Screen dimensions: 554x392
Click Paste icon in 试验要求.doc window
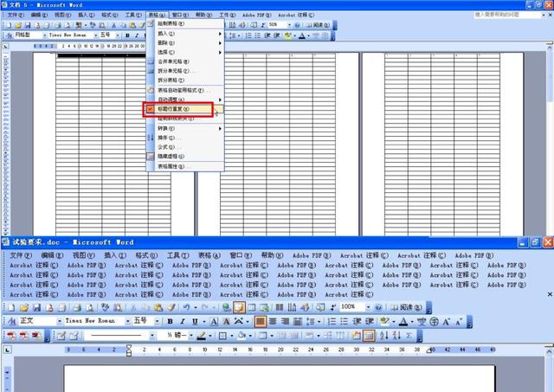click(158, 307)
